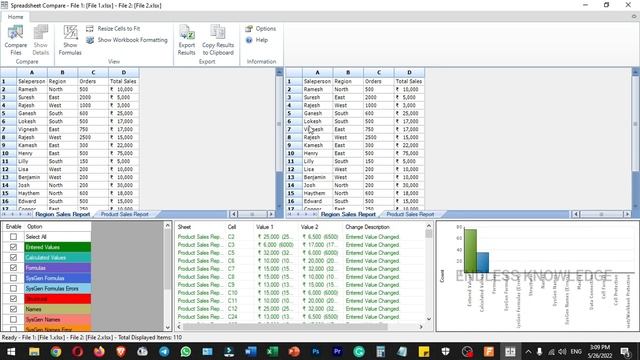Click the File 1 pane horizontal scroll right arrow

[271, 214]
